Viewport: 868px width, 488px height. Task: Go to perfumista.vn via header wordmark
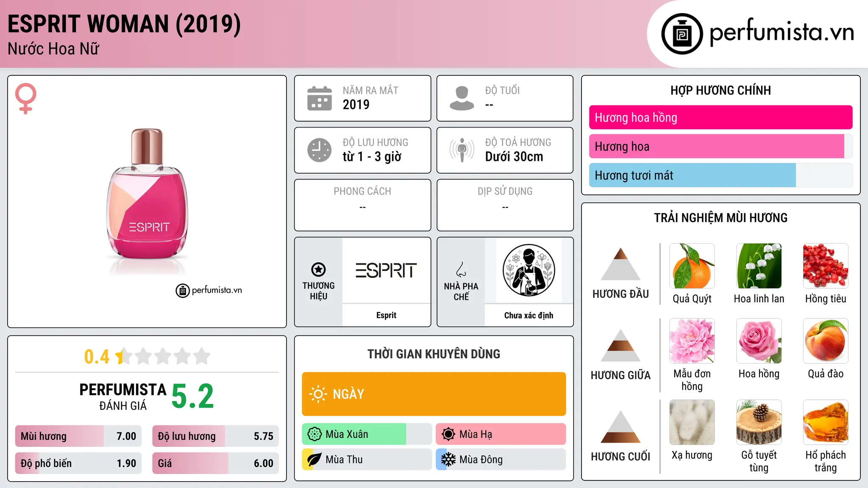(x=782, y=32)
